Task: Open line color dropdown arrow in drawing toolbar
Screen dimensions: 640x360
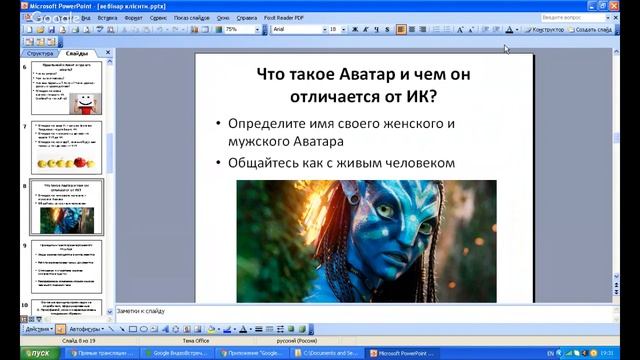Action: (235, 329)
